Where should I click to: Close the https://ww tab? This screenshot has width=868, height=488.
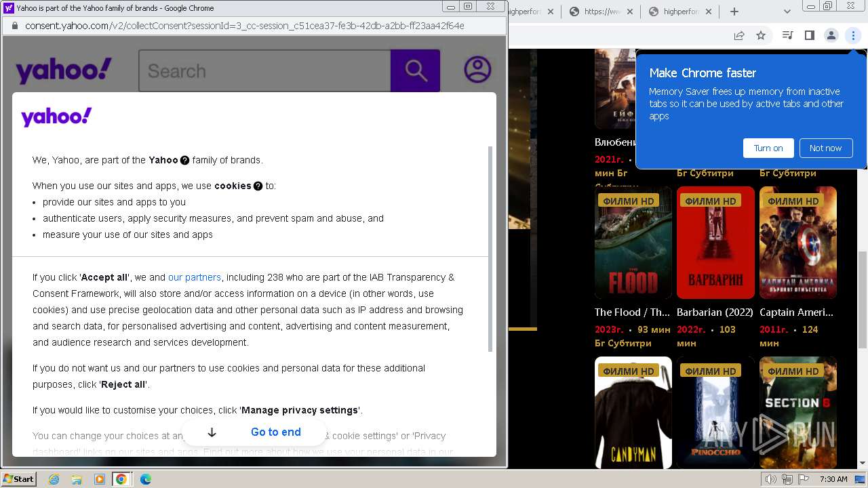coord(629,12)
